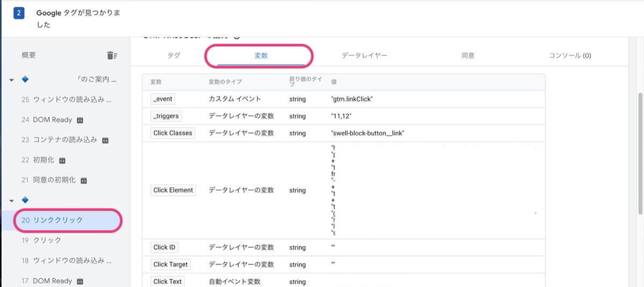Image resolution: width=644 pixels, height=287 pixels.
Task: Click the code icon beside event 17 DOM Ready
Action: tap(80, 281)
